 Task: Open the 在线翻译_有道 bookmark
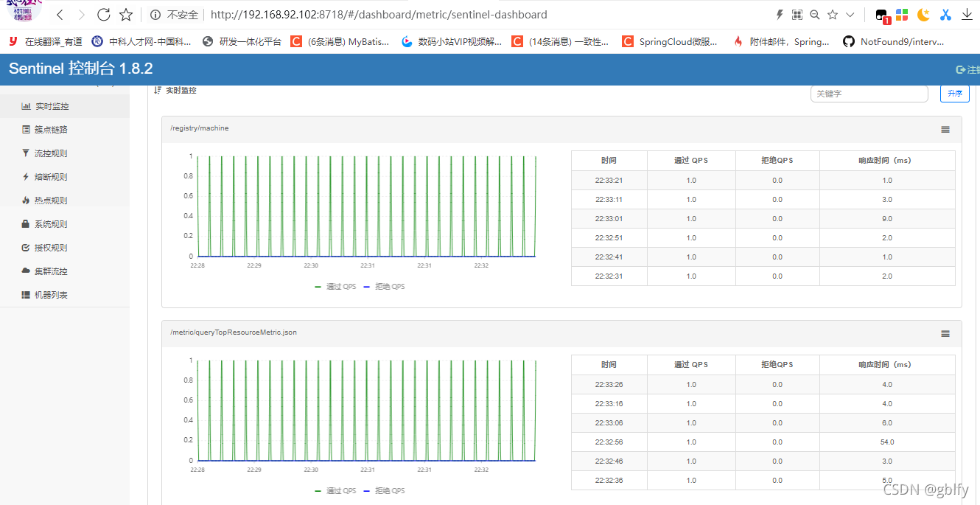coord(46,42)
